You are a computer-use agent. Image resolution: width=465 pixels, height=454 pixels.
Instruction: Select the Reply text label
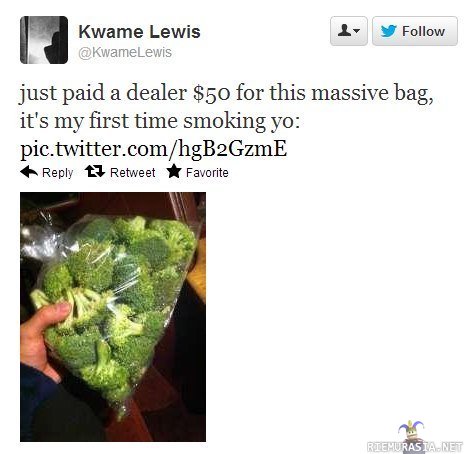point(57,173)
